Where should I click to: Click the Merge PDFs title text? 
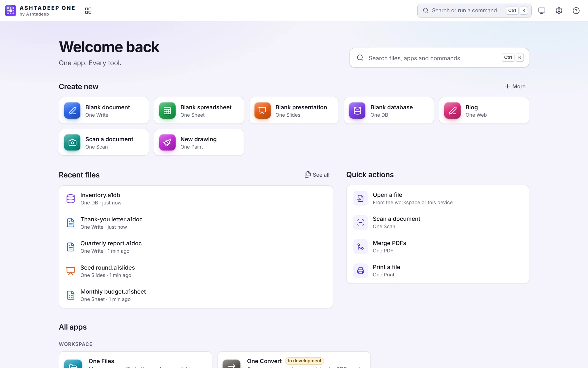pyautogui.click(x=389, y=243)
